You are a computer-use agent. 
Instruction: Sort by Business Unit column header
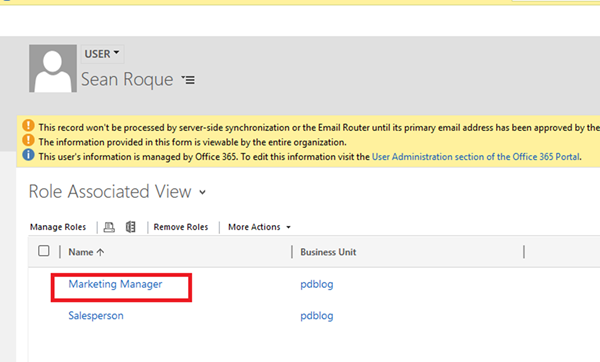coord(328,252)
